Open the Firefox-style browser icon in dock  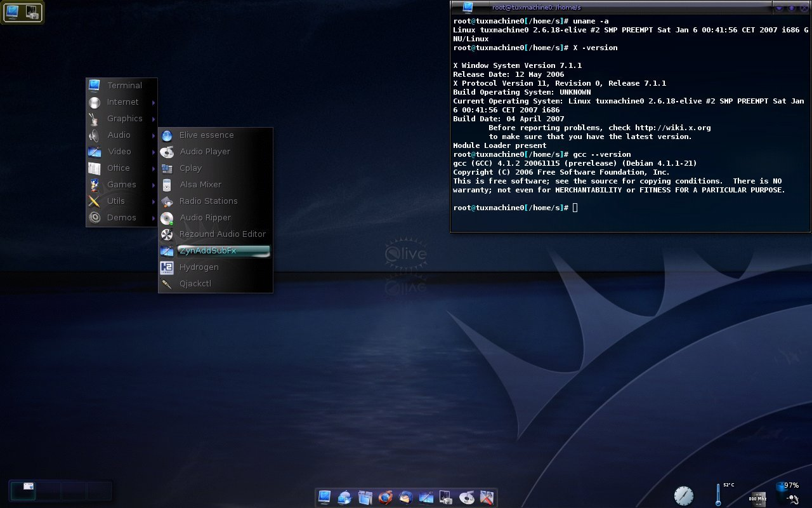(x=385, y=497)
